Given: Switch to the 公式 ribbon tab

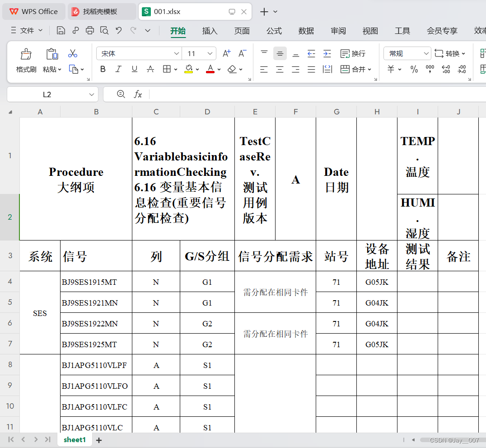Looking at the screenshot, I should coord(274,31).
